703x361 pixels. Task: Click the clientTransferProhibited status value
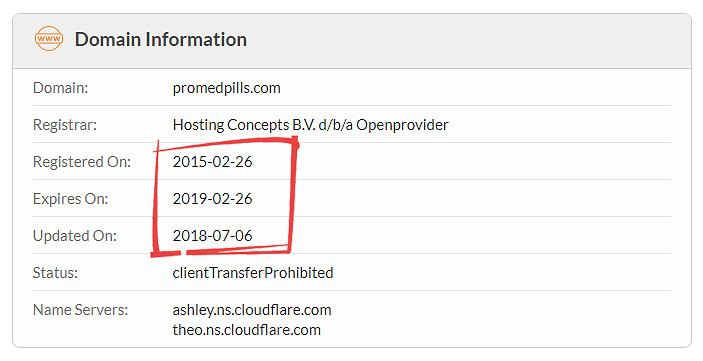[x=253, y=273]
